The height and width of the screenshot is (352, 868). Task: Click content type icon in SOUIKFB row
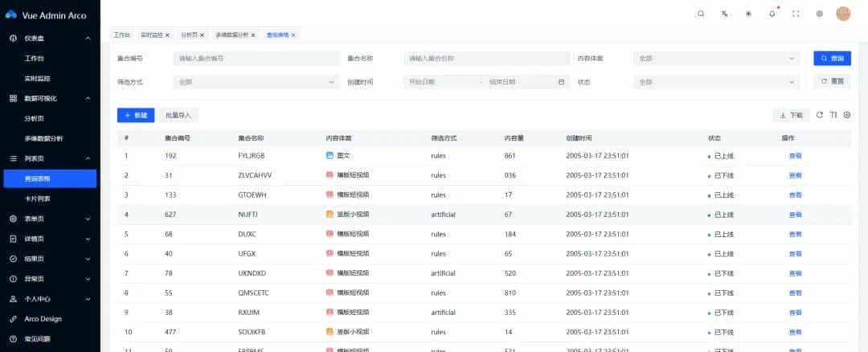pyautogui.click(x=330, y=332)
